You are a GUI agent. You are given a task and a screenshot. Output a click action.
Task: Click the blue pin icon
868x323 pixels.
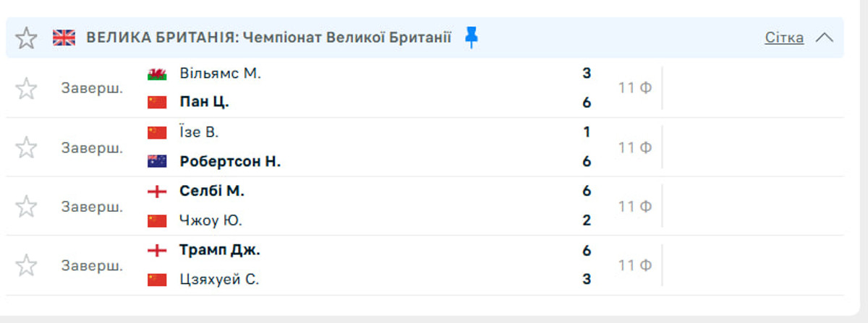pyautogui.click(x=472, y=38)
